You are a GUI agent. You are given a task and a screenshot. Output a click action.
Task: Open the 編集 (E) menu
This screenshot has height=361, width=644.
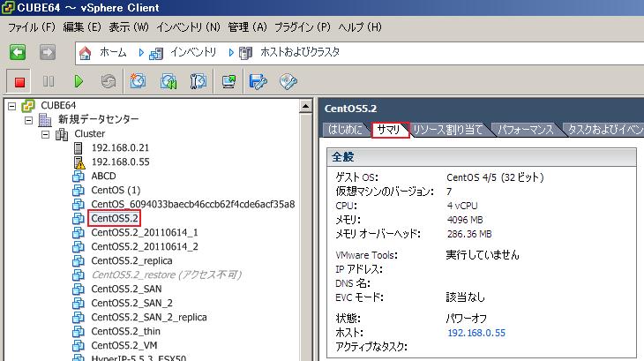click(82, 27)
